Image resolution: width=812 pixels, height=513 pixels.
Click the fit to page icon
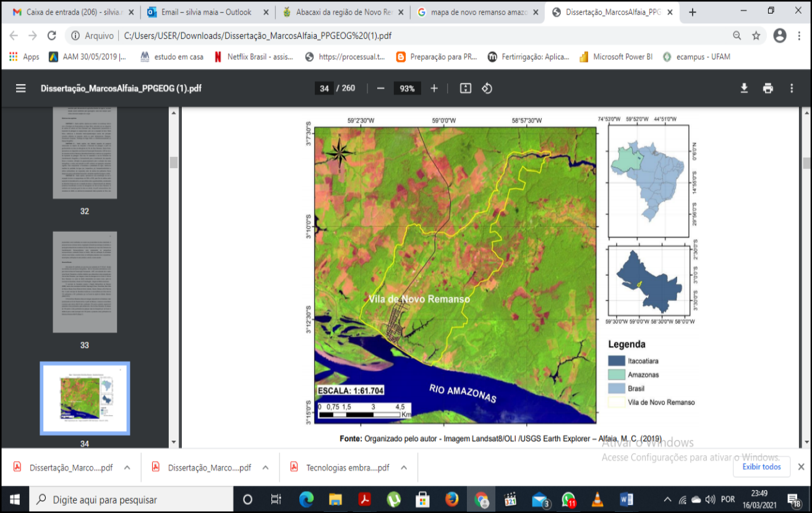click(x=466, y=88)
